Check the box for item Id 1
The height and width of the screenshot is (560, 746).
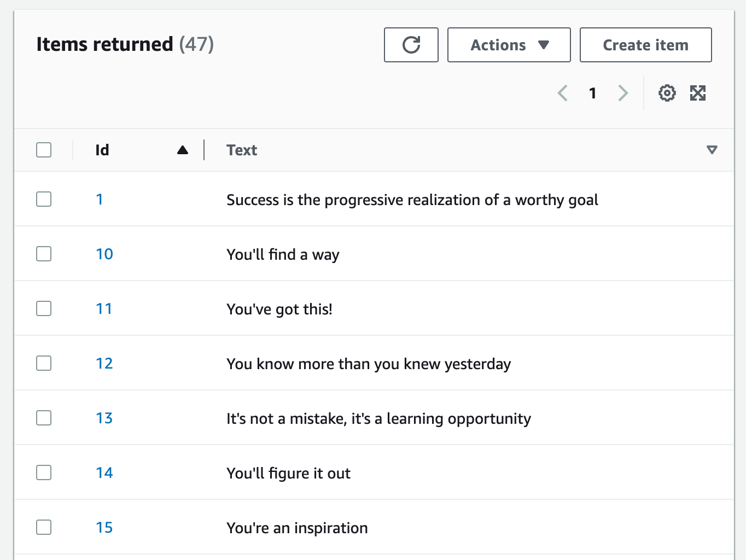pos(44,199)
